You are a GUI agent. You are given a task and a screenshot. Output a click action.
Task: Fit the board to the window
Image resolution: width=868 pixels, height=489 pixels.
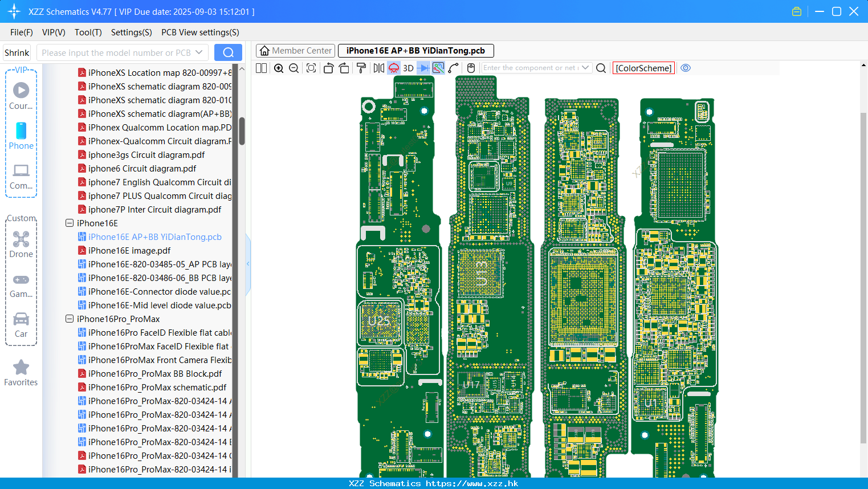(311, 68)
